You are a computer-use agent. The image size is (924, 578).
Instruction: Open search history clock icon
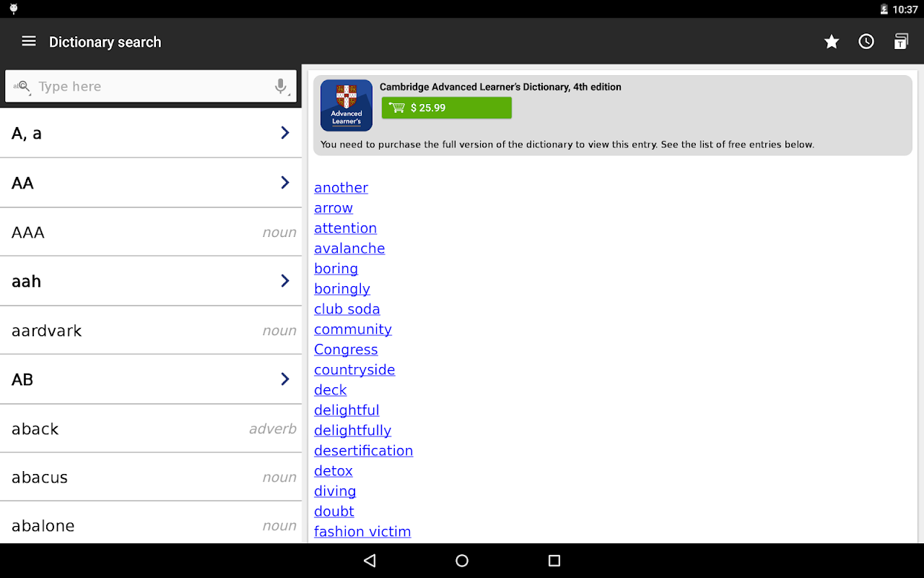[x=866, y=42]
